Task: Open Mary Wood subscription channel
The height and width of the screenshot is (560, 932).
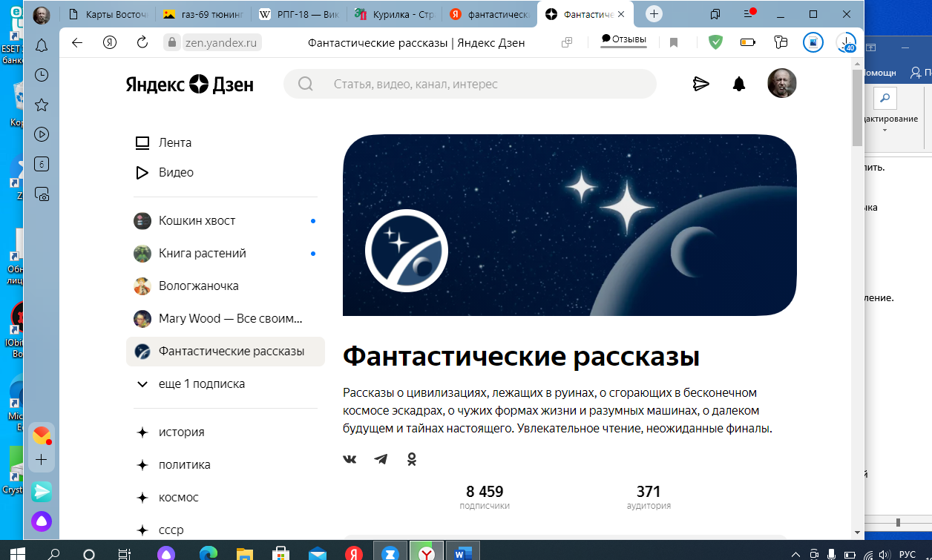Action: tap(226, 318)
